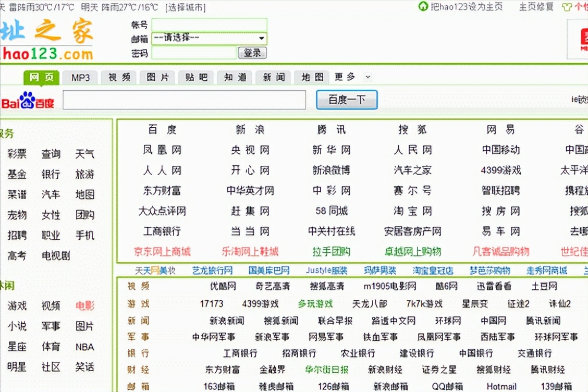Visit the 央视网 link
This screenshot has width=588, height=392.
250,150
